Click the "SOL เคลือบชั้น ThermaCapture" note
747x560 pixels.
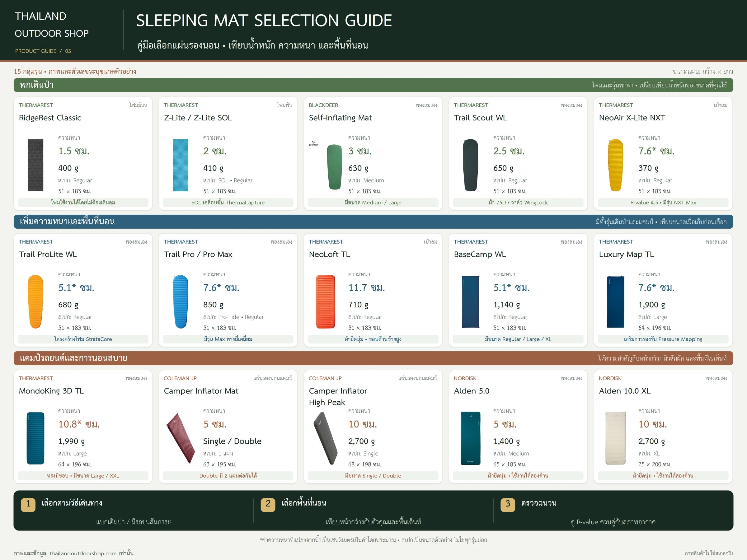coord(228,203)
